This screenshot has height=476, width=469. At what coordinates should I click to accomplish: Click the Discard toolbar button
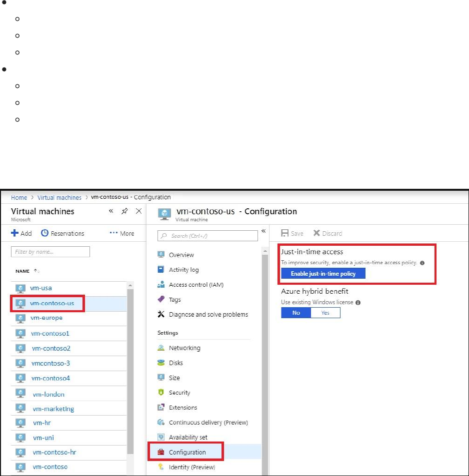pyautogui.click(x=327, y=233)
